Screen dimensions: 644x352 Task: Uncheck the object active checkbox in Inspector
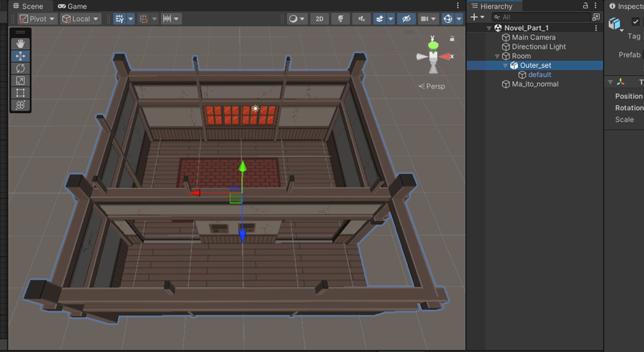[x=635, y=21]
